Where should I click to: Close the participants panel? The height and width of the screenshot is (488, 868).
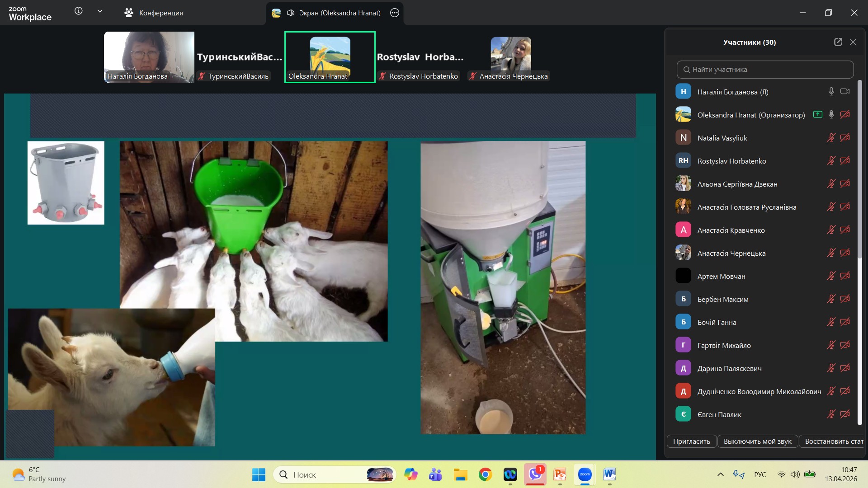853,42
